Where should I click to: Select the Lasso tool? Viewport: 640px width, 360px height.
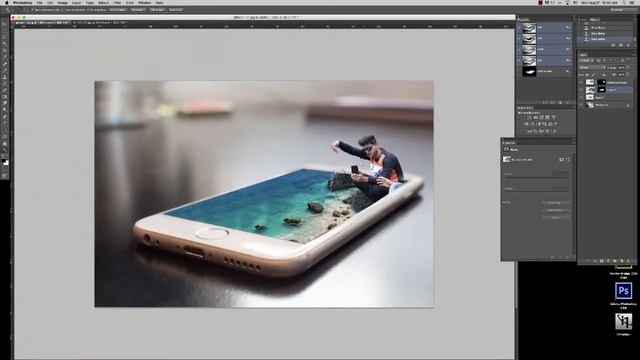point(5,37)
